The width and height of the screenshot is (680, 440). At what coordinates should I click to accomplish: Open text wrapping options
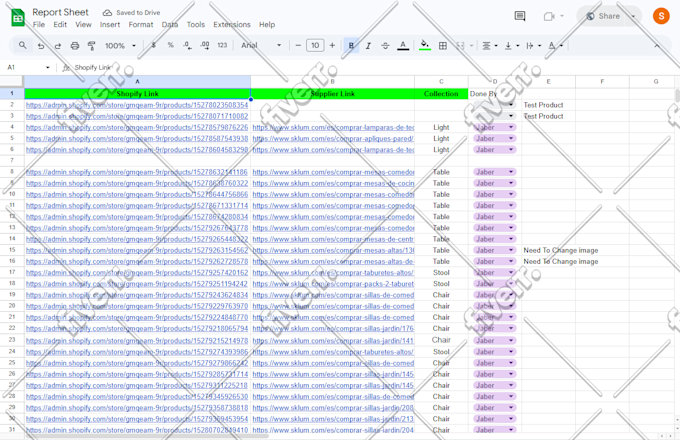pyautogui.click(x=533, y=46)
